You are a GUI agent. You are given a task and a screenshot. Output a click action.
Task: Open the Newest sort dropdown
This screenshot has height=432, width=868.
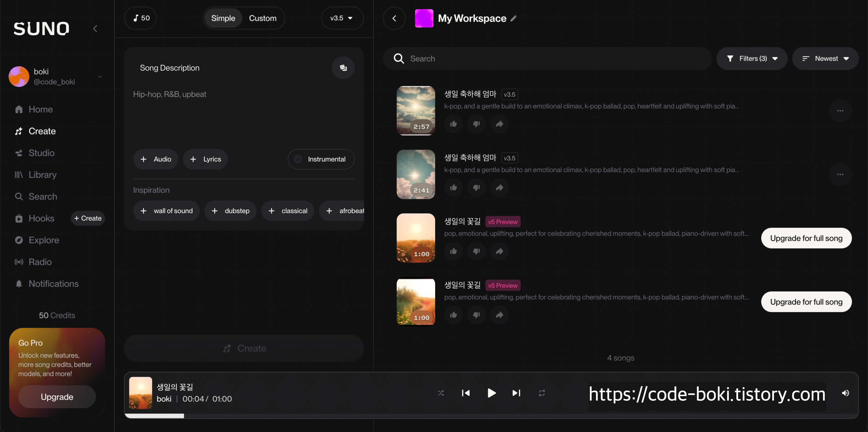point(825,59)
